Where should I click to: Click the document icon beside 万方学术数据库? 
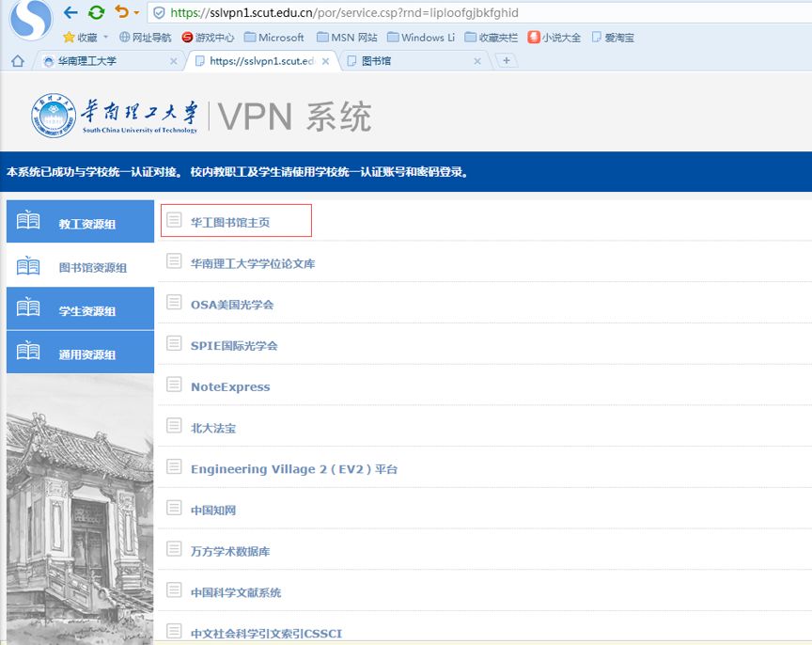click(174, 548)
